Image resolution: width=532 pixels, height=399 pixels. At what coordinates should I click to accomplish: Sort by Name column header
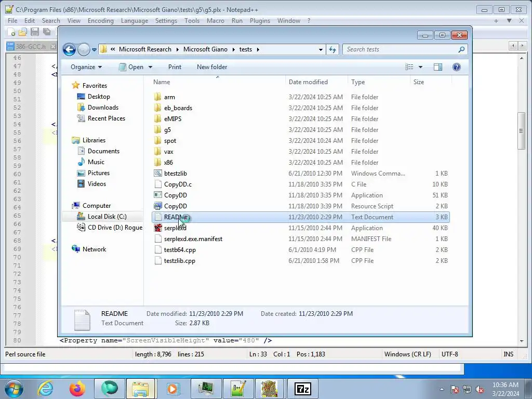218,82
